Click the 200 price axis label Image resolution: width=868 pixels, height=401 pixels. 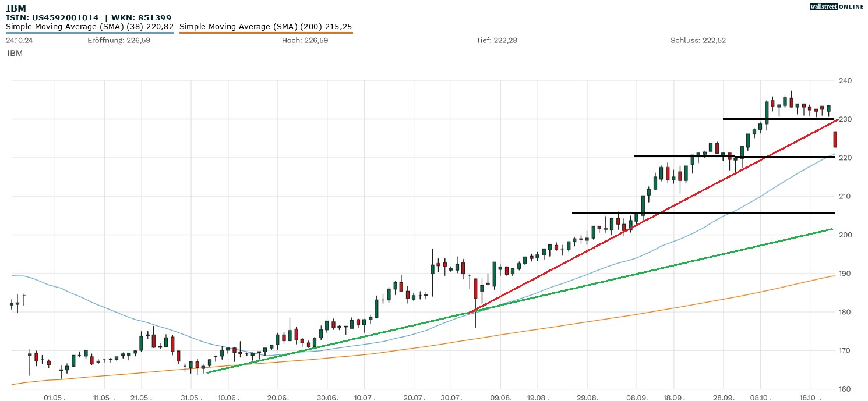[845, 235]
